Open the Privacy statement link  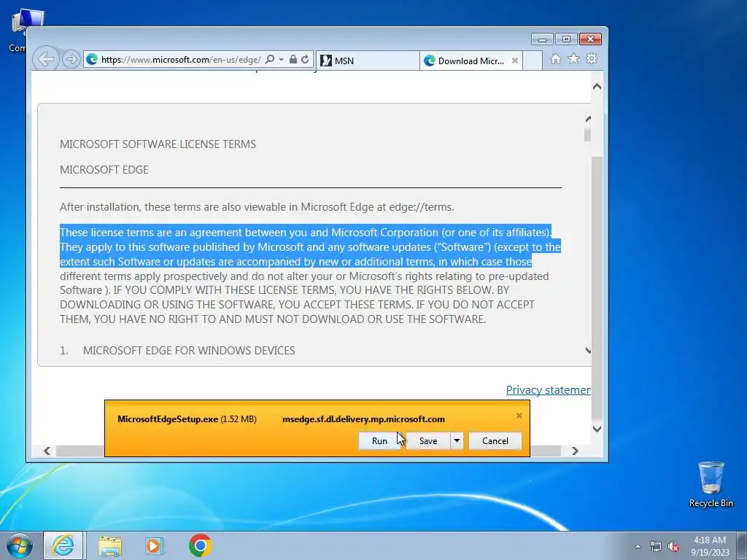tap(549, 390)
